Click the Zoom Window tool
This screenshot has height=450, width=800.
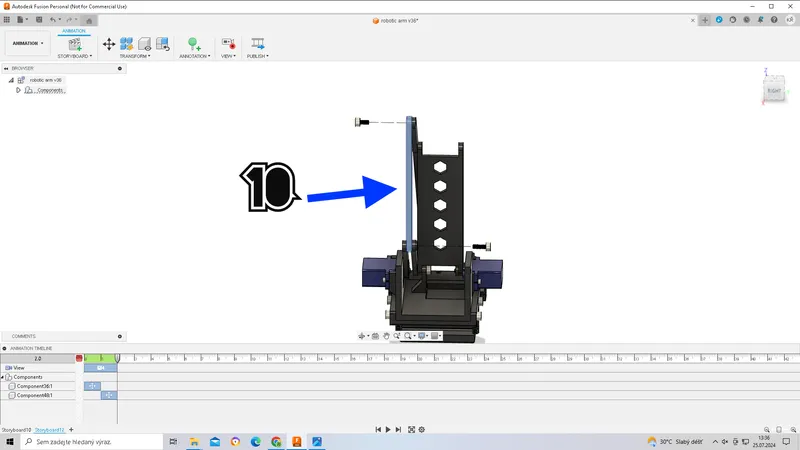tap(397, 336)
